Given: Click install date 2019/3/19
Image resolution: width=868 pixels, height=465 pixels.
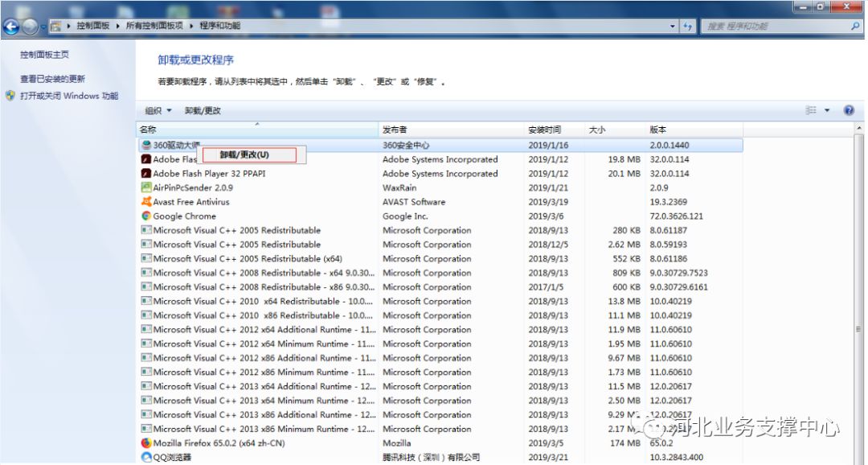Looking at the screenshot, I should (548, 202).
